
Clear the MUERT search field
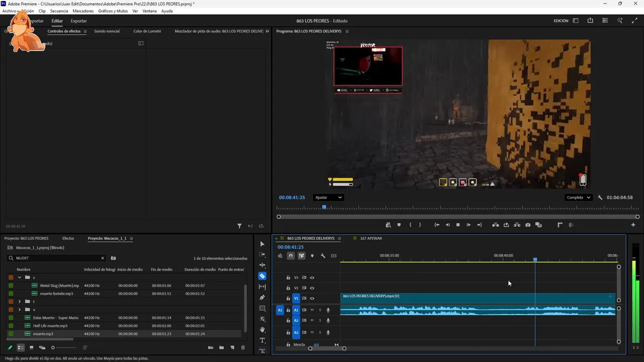pos(103,258)
